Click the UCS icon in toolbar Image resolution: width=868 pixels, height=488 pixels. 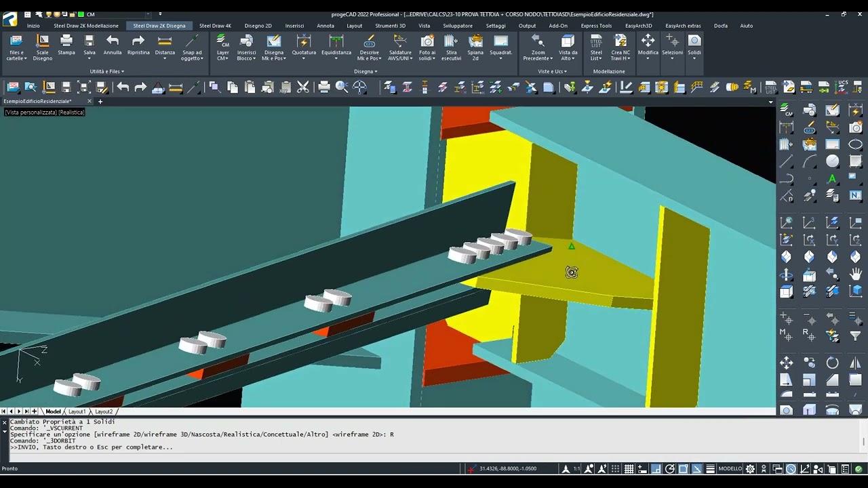coord(842,87)
